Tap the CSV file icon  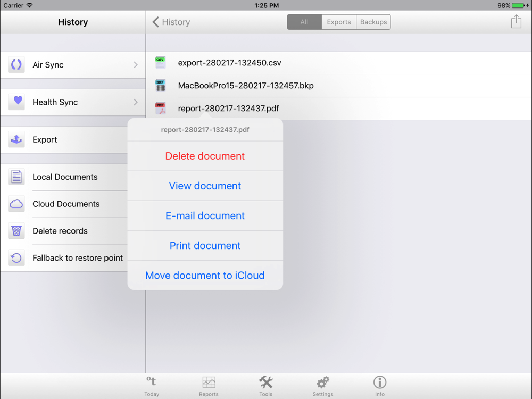point(161,63)
